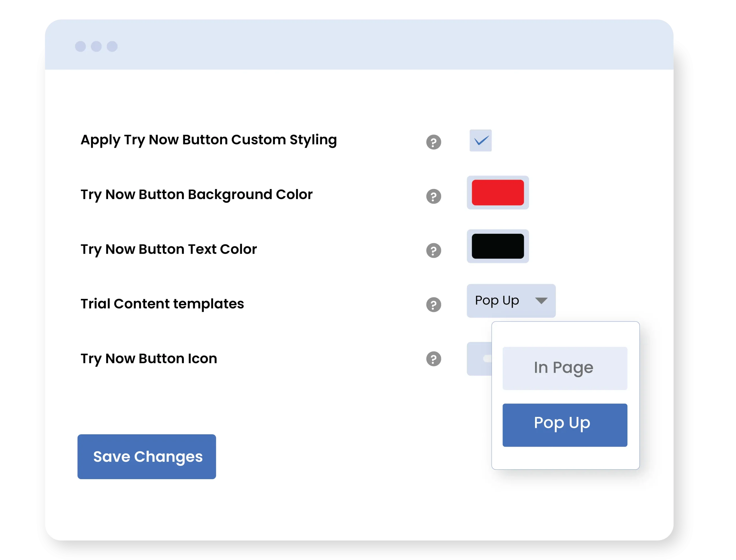The image size is (736, 560).
Task: Click the Trial Content templates label
Action: pyautogui.click(x=162, y=304)
